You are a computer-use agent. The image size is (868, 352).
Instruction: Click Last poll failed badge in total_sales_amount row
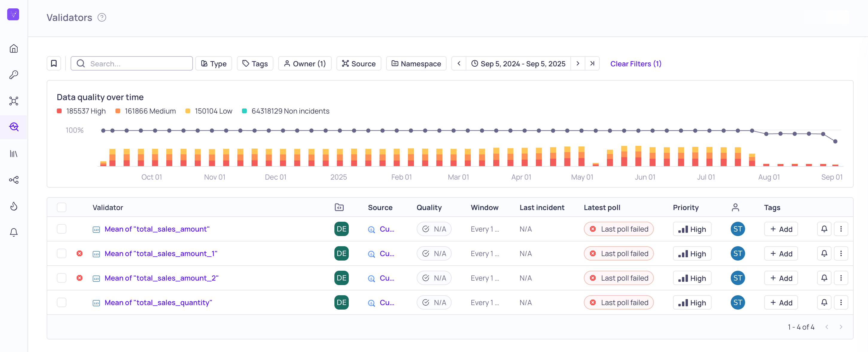click(x=619, y=229)
